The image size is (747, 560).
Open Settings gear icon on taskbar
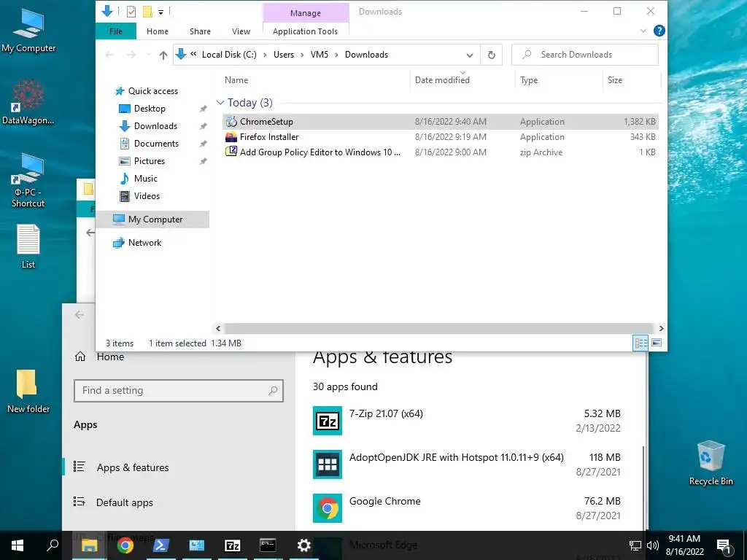pos(304,545)
